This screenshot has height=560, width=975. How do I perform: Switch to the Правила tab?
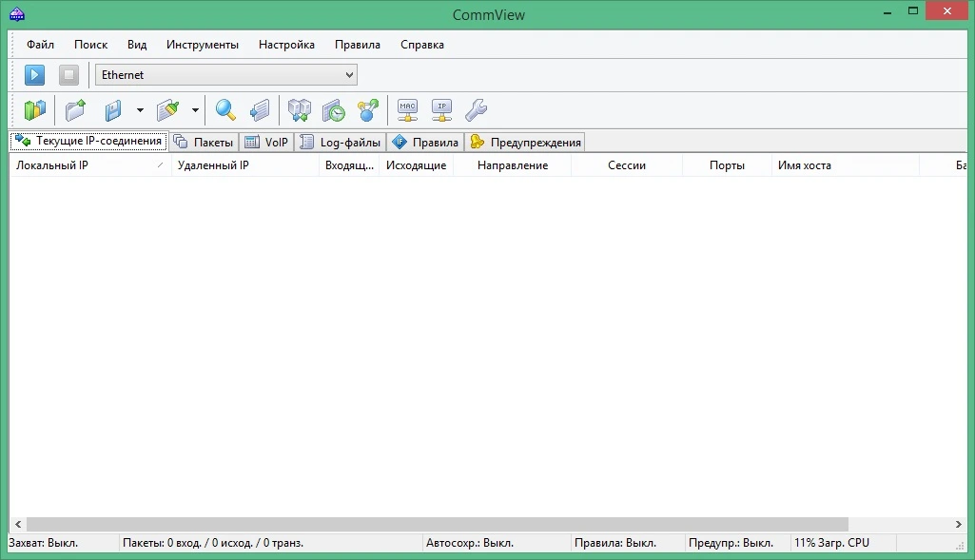pos(425,143)
